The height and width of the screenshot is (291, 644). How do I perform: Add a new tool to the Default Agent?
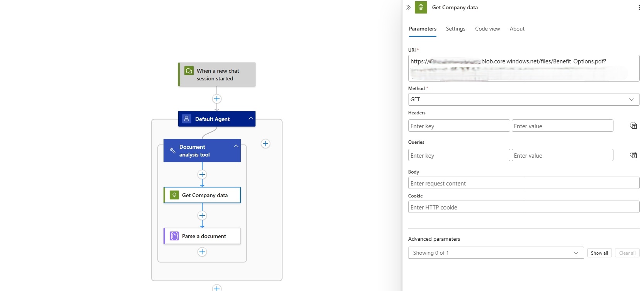click(x=266, y=144)
